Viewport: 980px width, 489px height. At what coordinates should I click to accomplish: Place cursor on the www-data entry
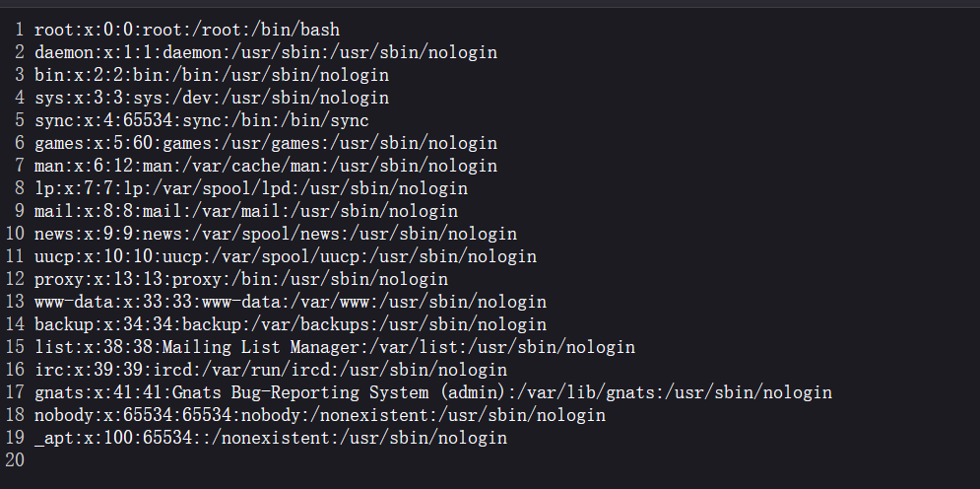[290, 302]
